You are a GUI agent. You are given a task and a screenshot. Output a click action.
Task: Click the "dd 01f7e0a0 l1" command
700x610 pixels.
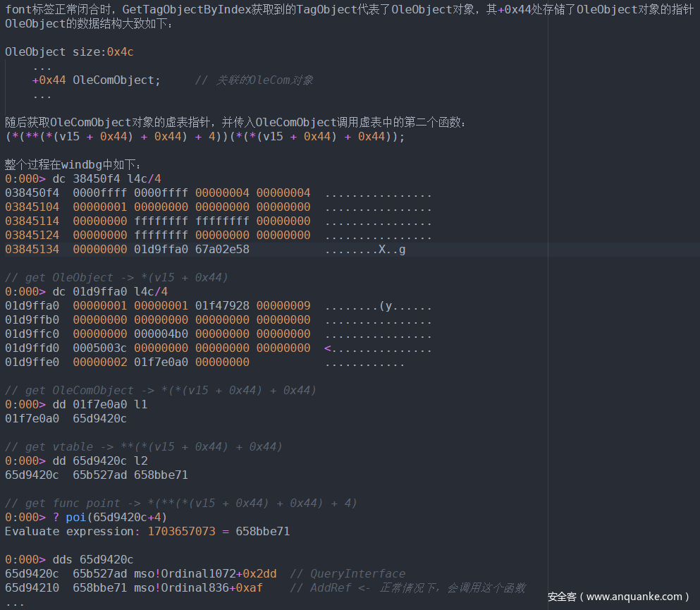[x=100, y=405]
